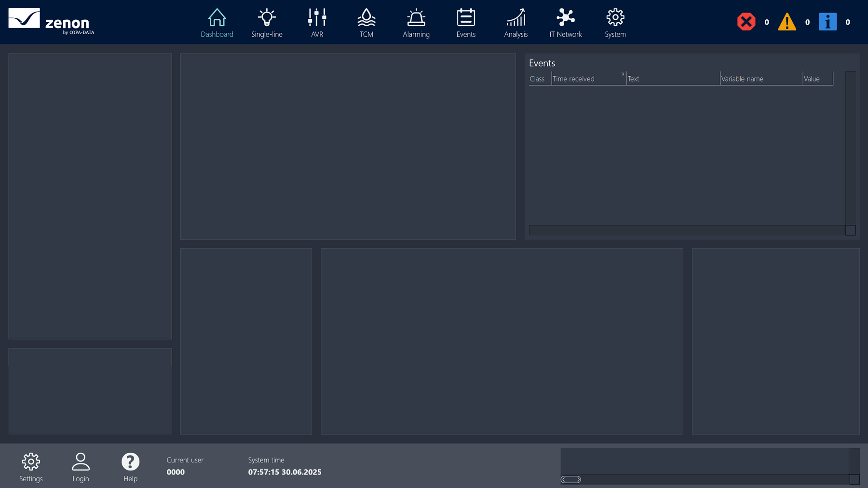Toggle the Time received sort arrow

tap(623, 74)
